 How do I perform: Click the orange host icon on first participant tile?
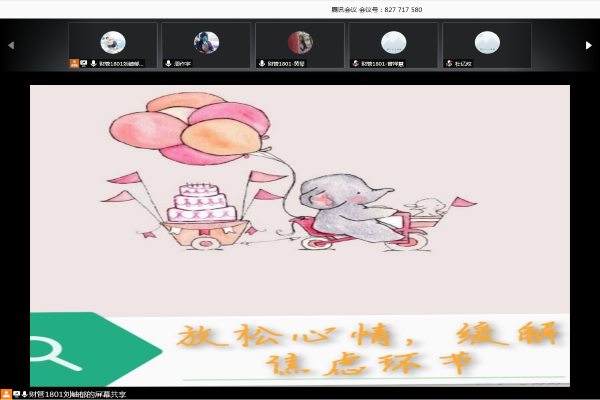(x=74, y=63)
